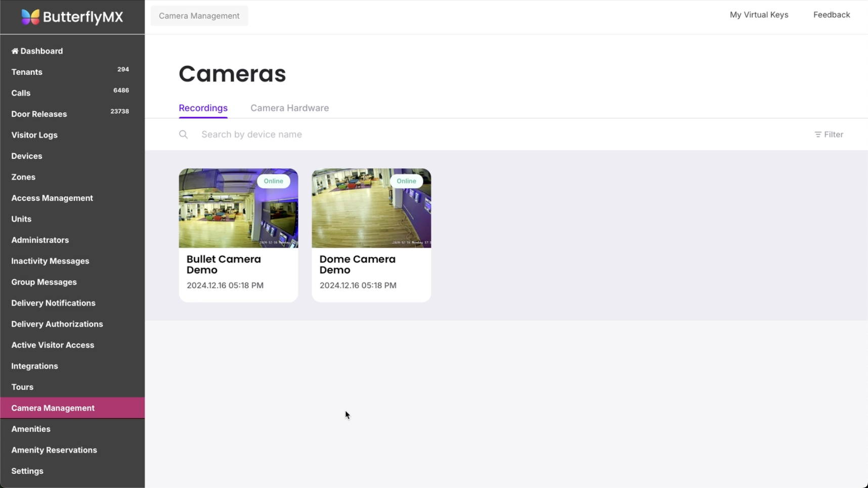Select the Recordings tab
Viewport: 868px width, 488px height.
[x=203, y=108]
